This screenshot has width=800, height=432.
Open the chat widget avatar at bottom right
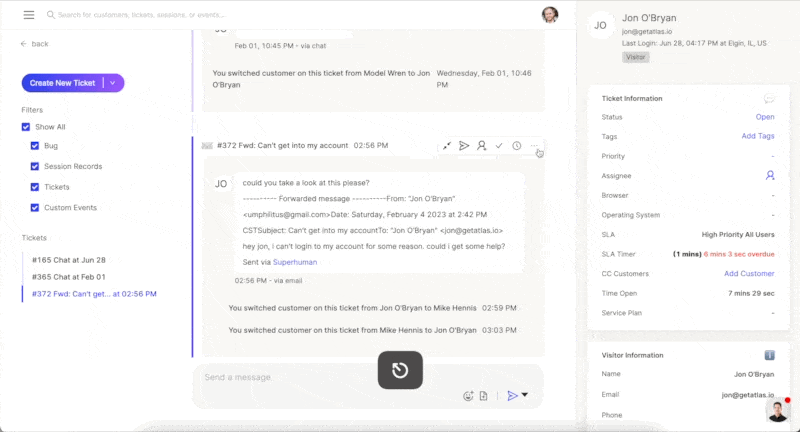(x=778, y=411)
